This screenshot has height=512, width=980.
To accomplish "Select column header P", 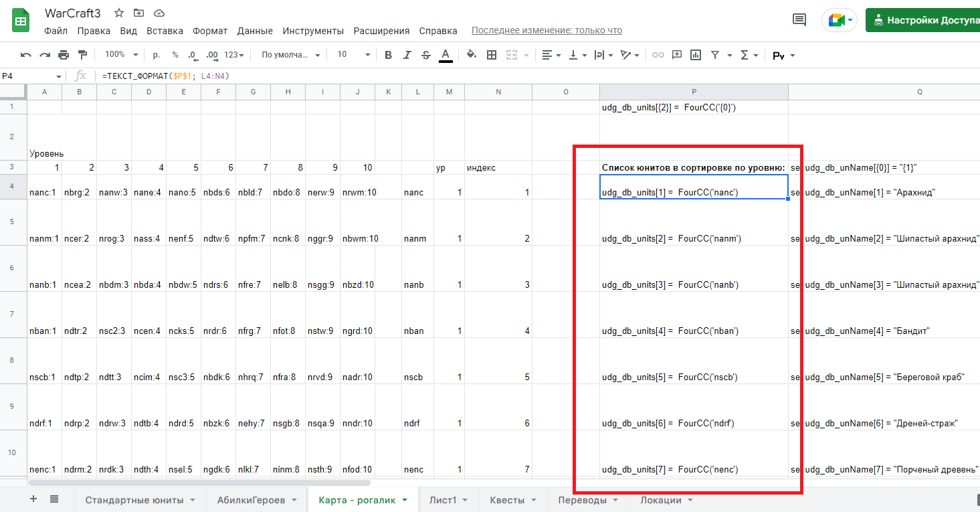I will [694, 92].
